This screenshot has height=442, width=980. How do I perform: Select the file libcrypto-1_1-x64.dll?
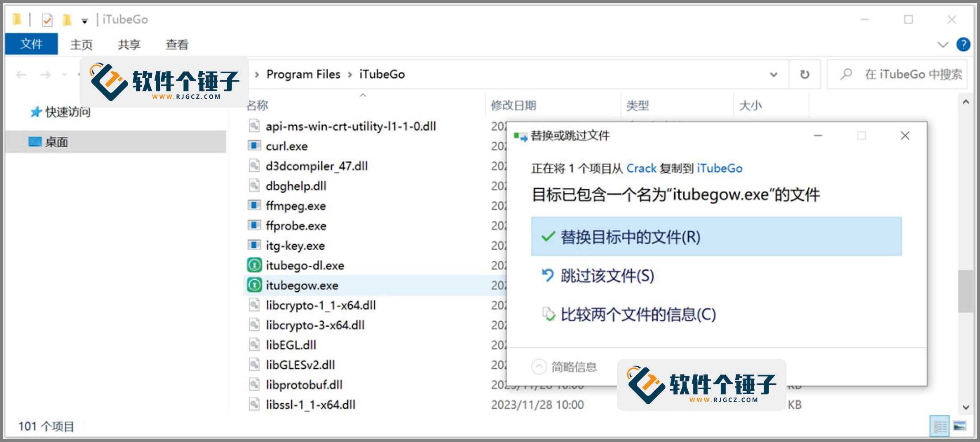(321, 305)
